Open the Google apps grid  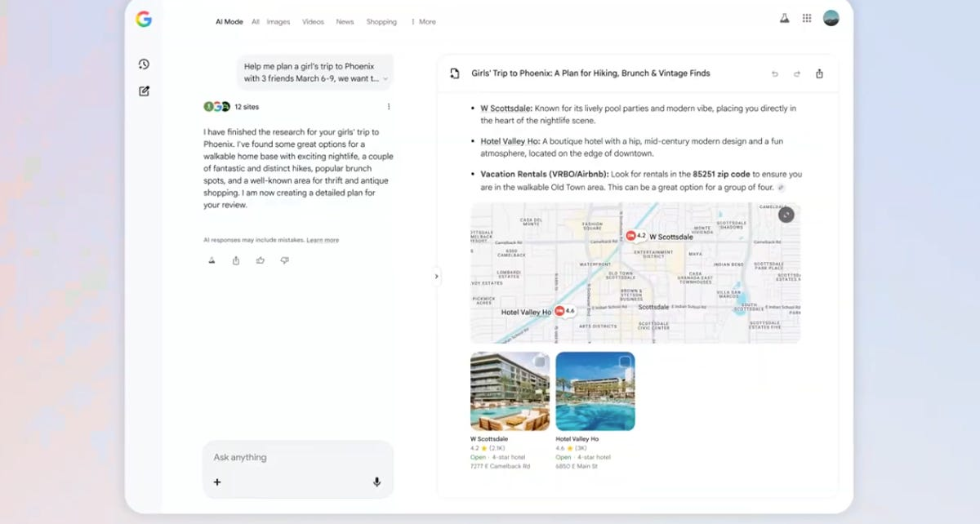point(807,19)
